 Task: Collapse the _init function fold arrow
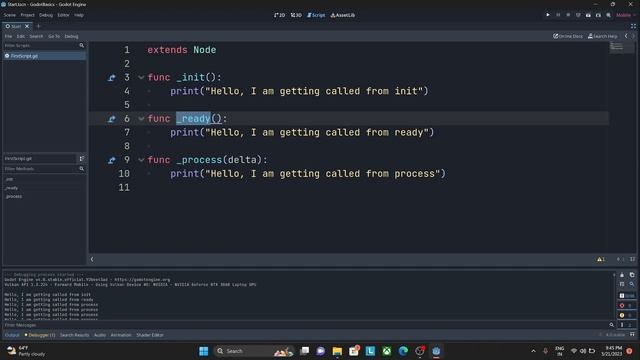[141, 78]
